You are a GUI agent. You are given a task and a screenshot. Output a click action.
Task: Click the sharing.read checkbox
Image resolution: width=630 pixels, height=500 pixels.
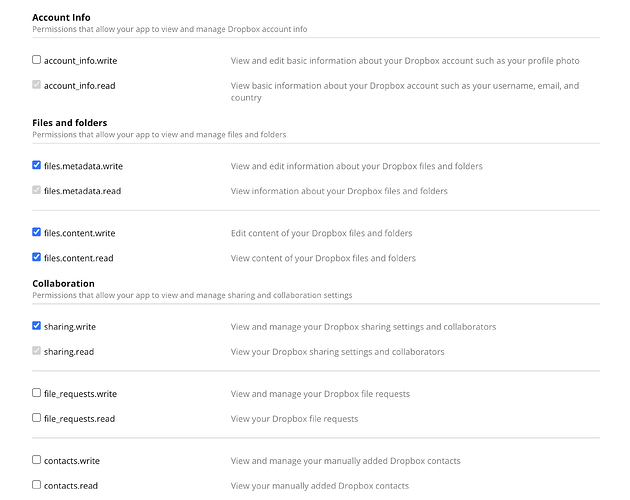tap(37, 351)
